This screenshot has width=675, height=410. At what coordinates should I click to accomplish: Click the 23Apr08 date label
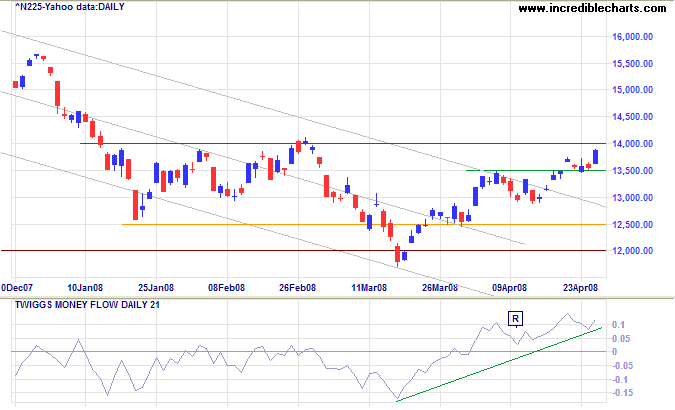tap(580, 288)
